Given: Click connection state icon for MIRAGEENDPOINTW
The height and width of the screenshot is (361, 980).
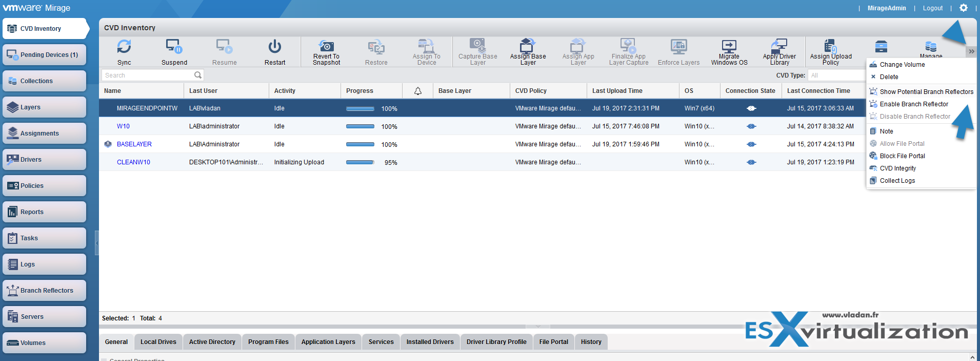Looking at the screenshot, I should pos(751,108).
